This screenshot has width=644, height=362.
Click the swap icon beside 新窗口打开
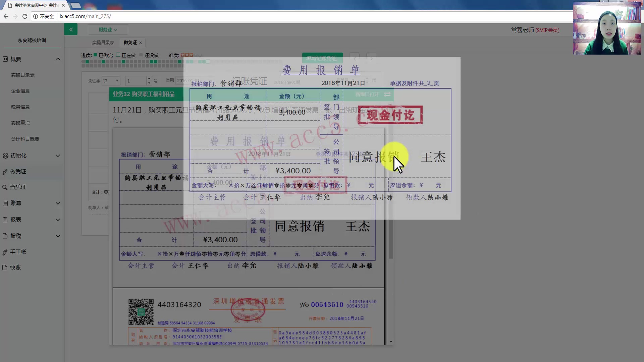coord(387,95)
